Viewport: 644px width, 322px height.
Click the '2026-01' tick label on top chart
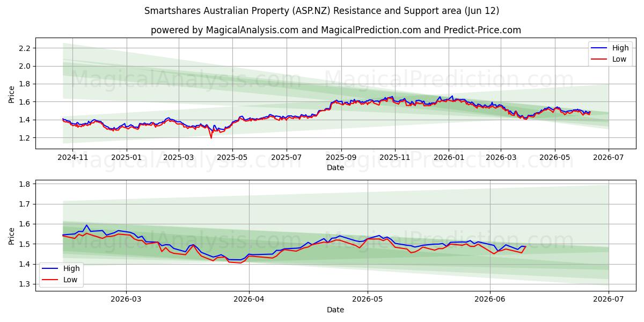point(449,158)
